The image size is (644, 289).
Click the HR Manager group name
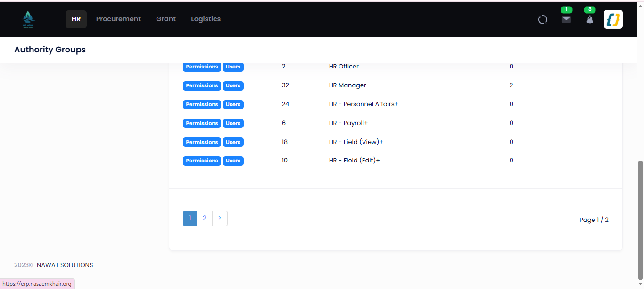coord(347,85)
